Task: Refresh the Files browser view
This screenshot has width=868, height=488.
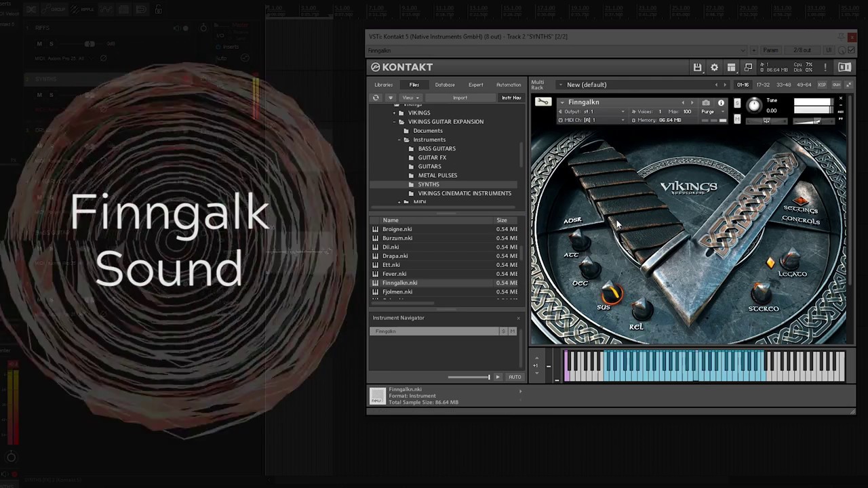Action: click(x=376, y=98)
